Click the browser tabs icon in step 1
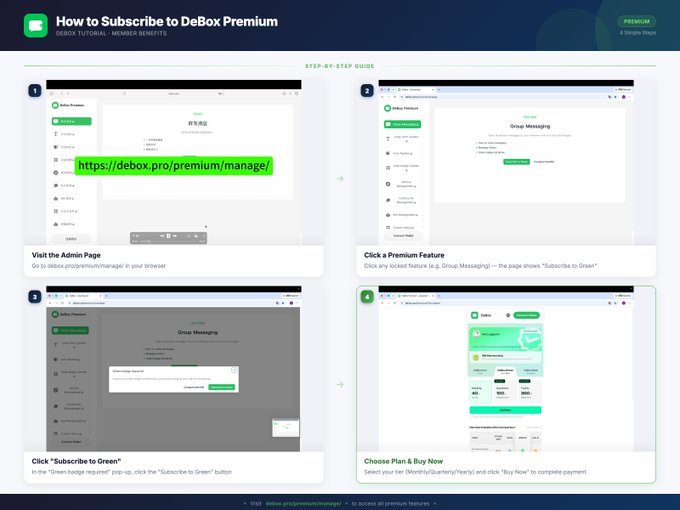 [297, 93]
